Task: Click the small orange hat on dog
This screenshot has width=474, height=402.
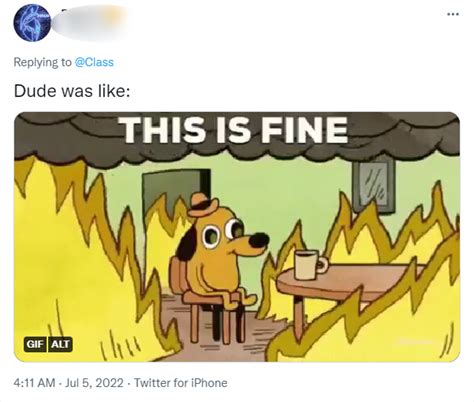Action: coord(202,205)
